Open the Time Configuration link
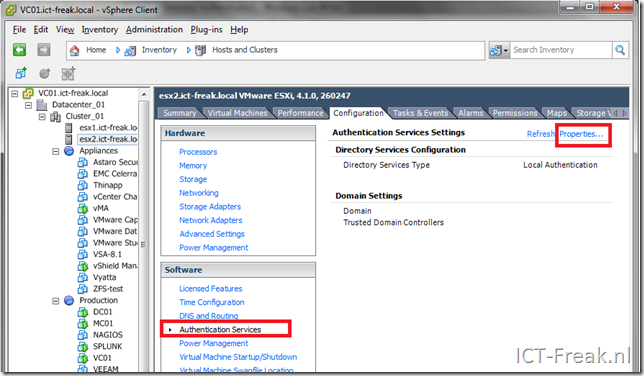Screen dimensions: 644x376 [212, 302]
